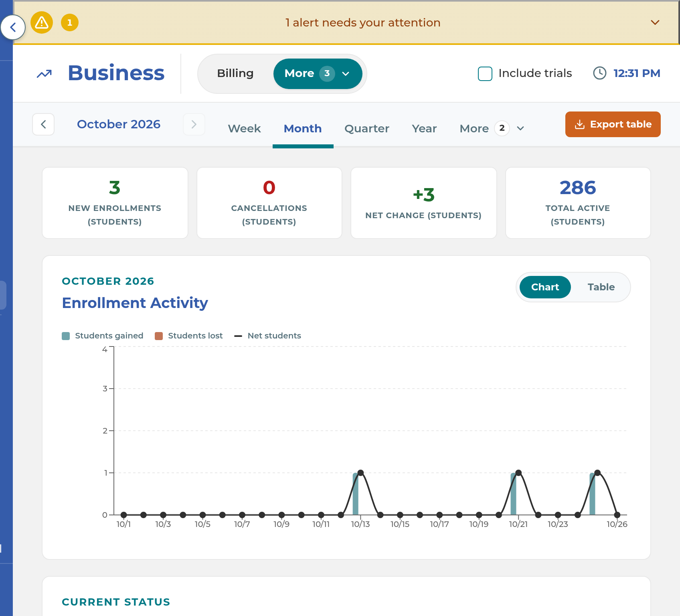Switch to Quarter view tab
680x616 pixels.
pyautogui.click(x=367, y=128)
